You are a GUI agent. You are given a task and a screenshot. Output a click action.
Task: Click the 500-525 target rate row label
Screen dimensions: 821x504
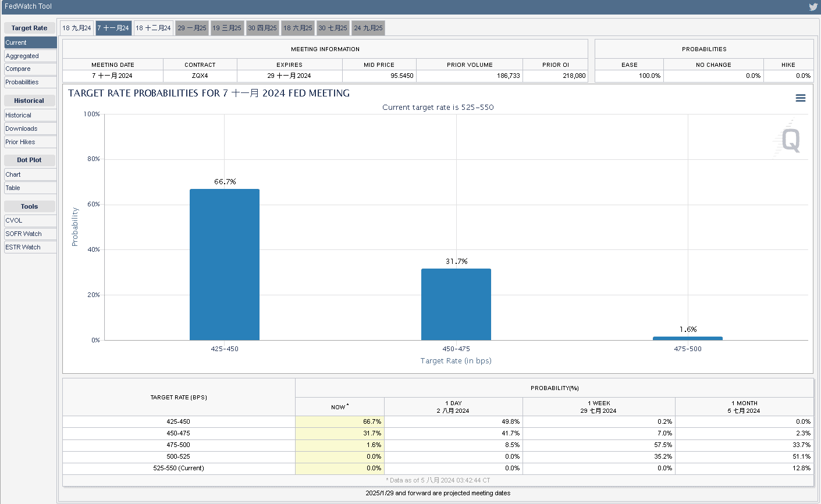point(179,456)
